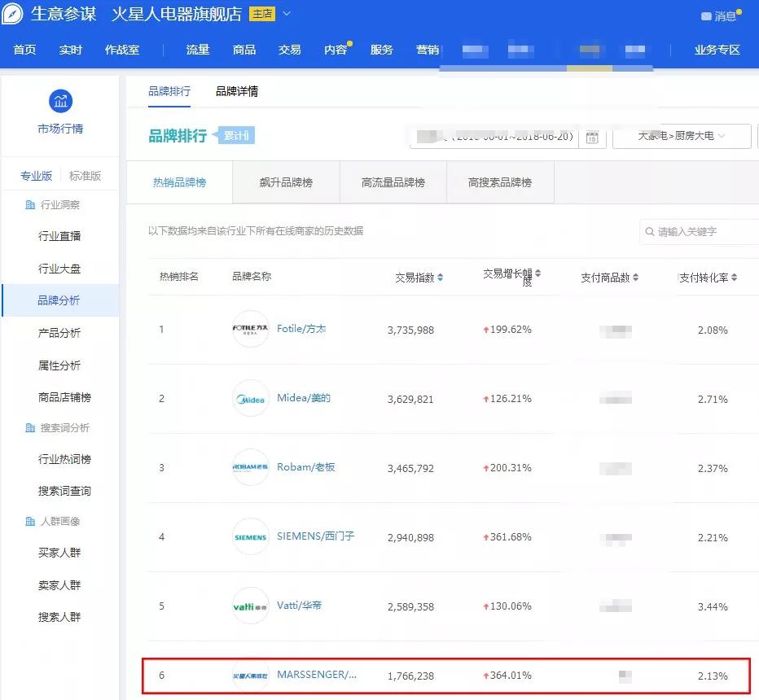759x700 pixels.
Task: Open 内容 in top navigation
Action: tap(336, 50)
